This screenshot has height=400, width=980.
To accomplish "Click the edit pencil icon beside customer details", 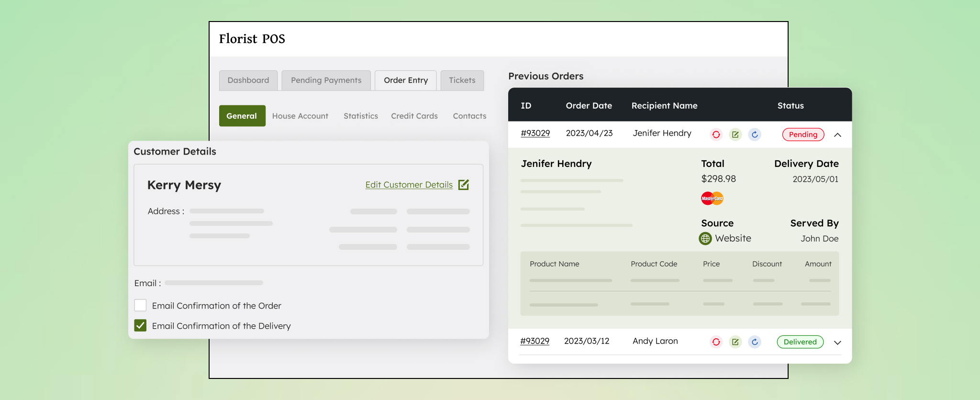I will (464, 185).
